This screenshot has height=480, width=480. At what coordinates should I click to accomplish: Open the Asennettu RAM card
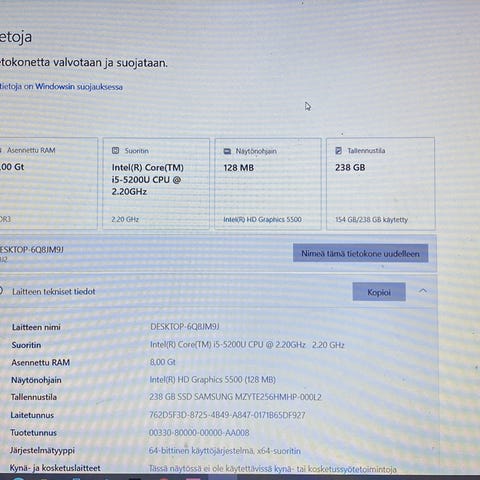[x=49, y=184]
